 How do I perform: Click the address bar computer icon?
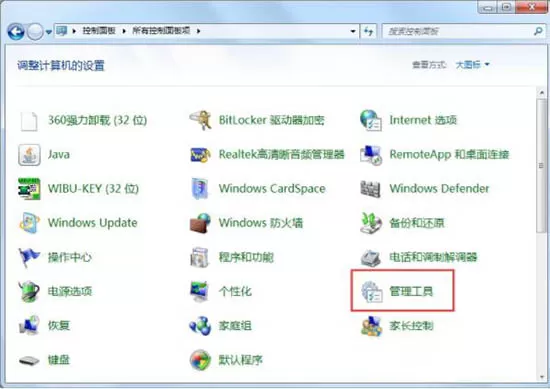(x=62, y=31)
